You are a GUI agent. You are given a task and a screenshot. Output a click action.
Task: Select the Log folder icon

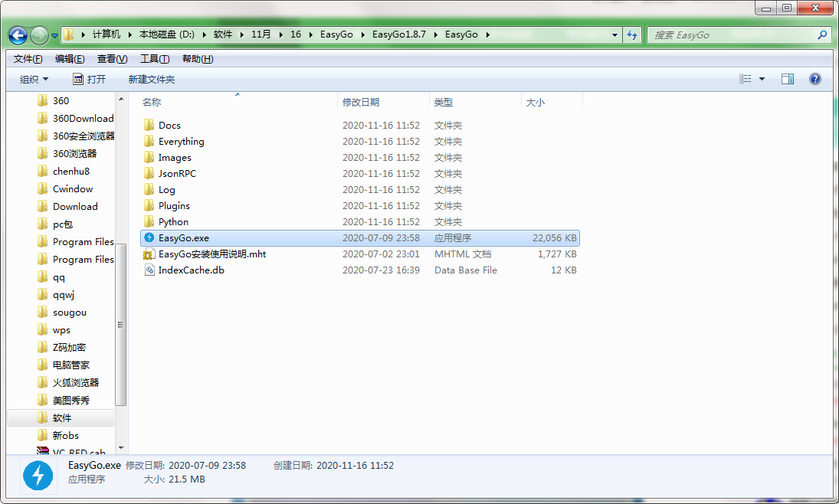pos(149,189)
